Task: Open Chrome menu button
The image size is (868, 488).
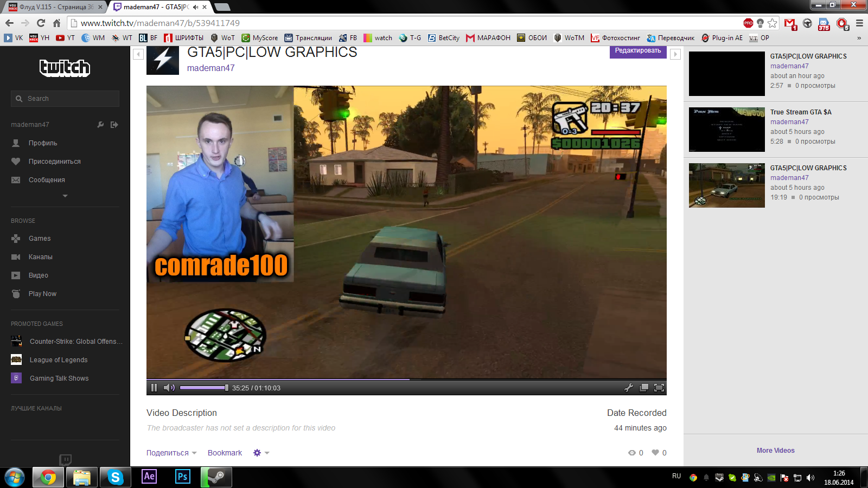Action: [859, 23]
